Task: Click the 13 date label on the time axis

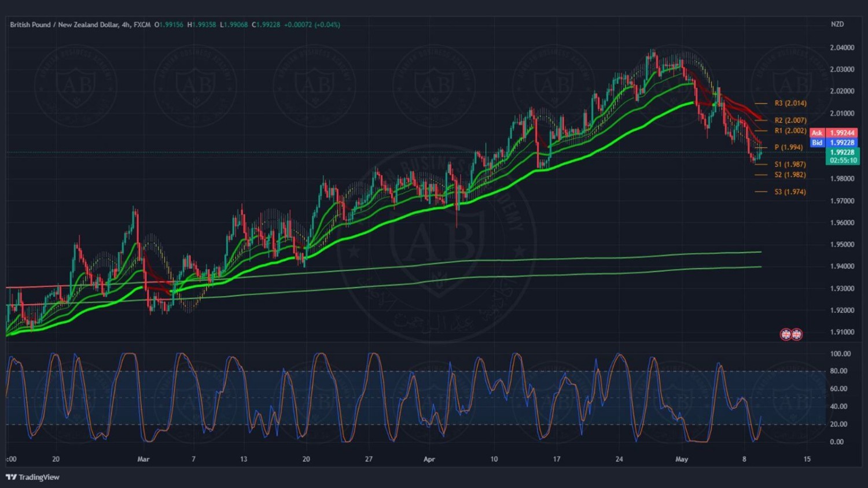Action: pyautogui.click(x=244, y=459)
